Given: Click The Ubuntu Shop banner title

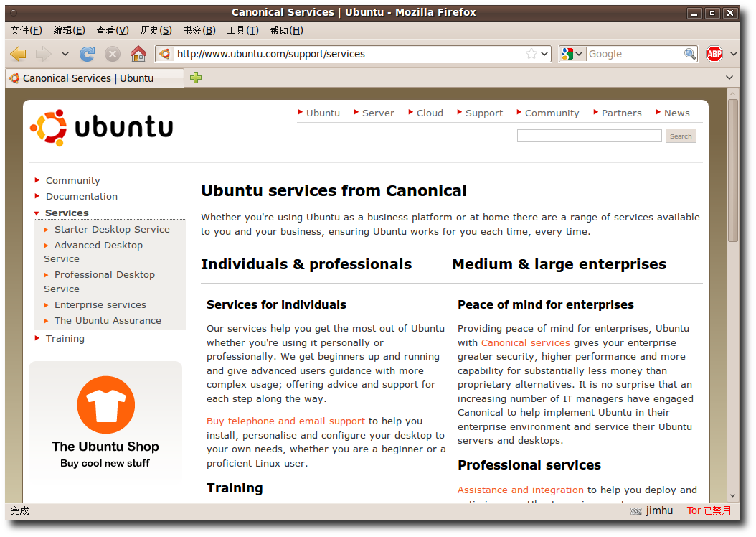Looking at the screenshot, I should point(105,447).
